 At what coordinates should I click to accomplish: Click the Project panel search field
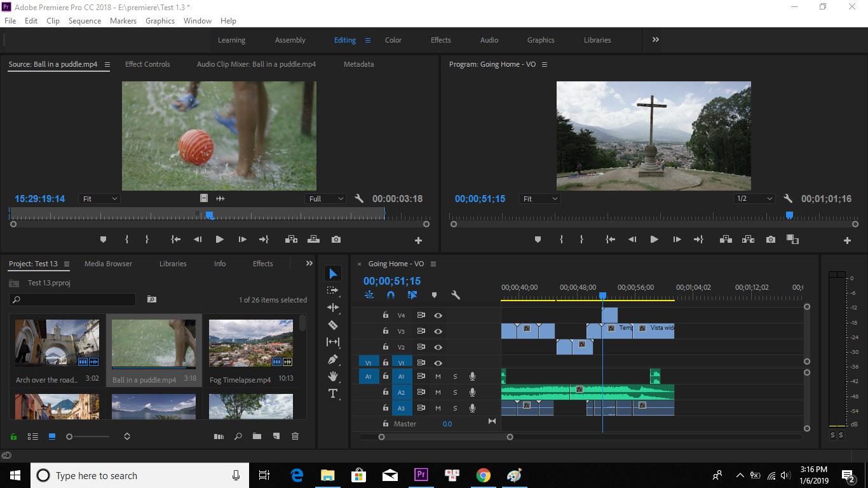click(72, 299)
